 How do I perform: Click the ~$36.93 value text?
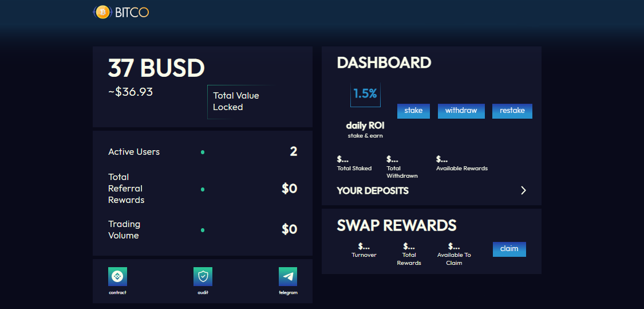click(x=131, y=92)
